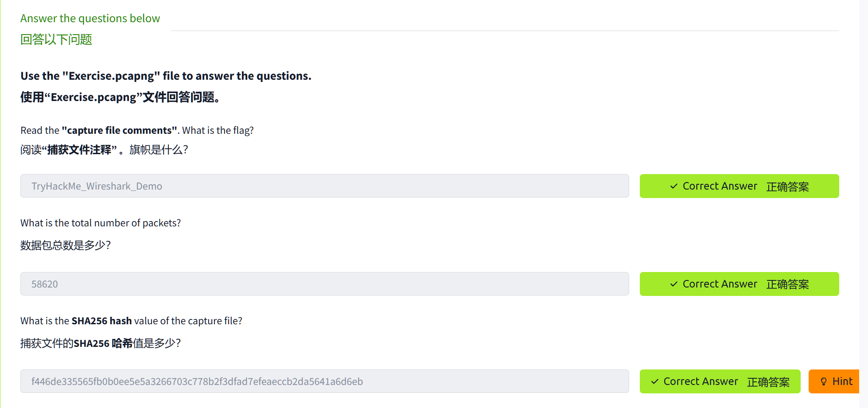Click the bold "SHA256 hash" question text
Image resolution: width=868 pixels, height=408 pixels.
pos(101,321)
